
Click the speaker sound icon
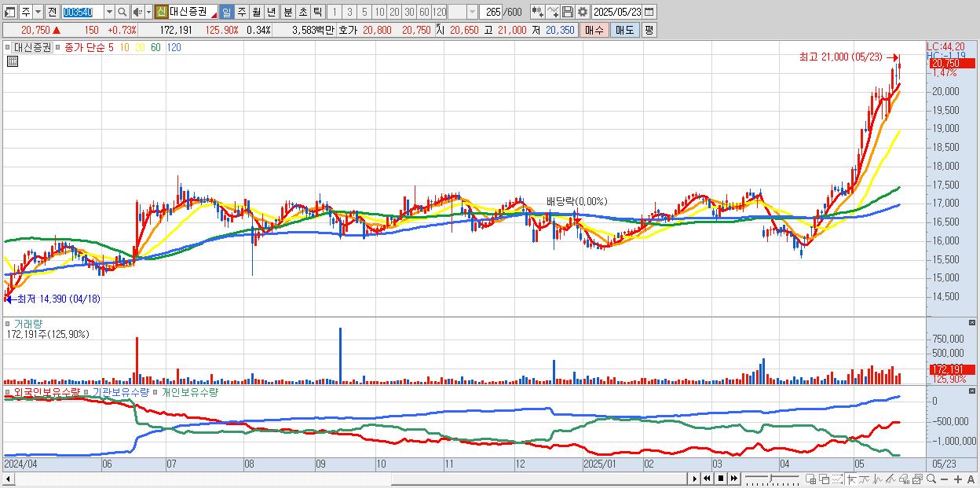137,12
